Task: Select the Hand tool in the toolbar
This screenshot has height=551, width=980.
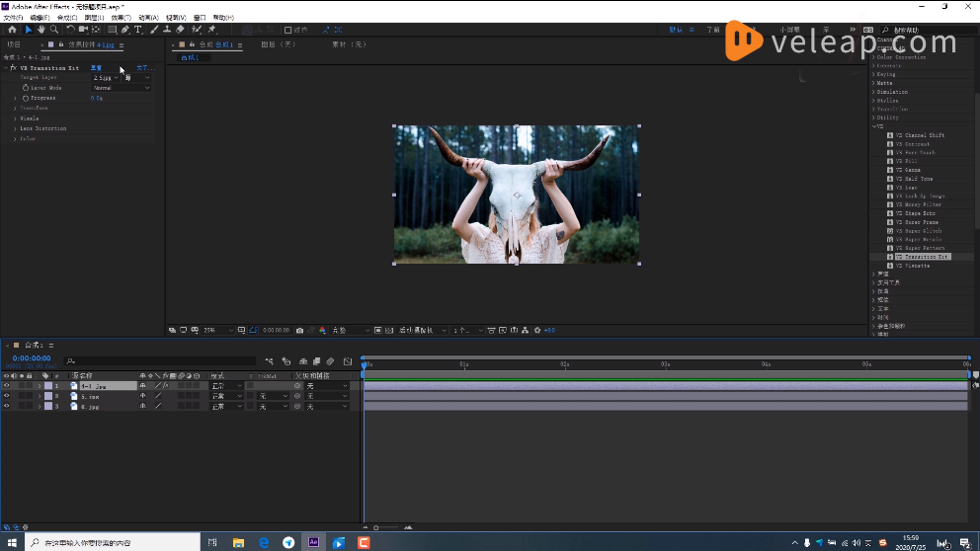Action: tap(41, 30)
